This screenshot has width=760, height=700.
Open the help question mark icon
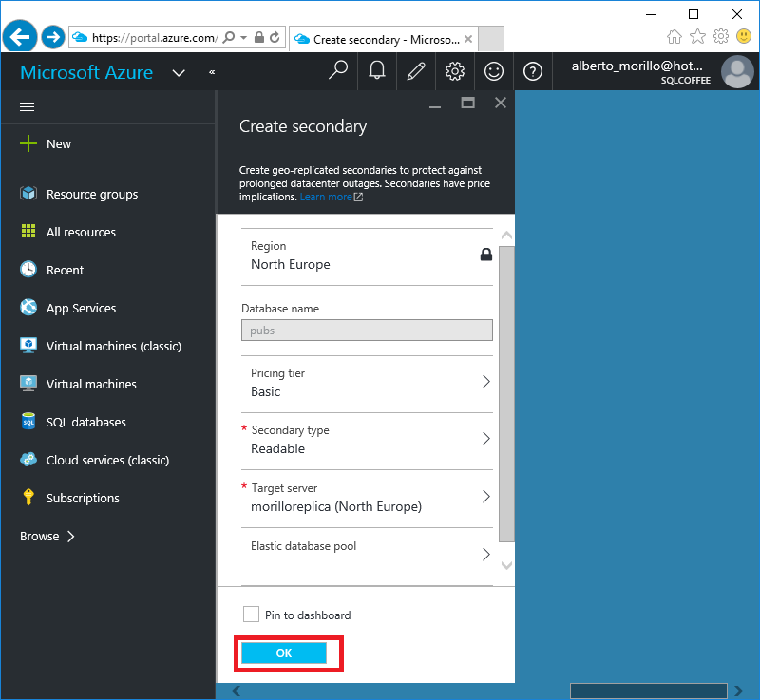533,71
